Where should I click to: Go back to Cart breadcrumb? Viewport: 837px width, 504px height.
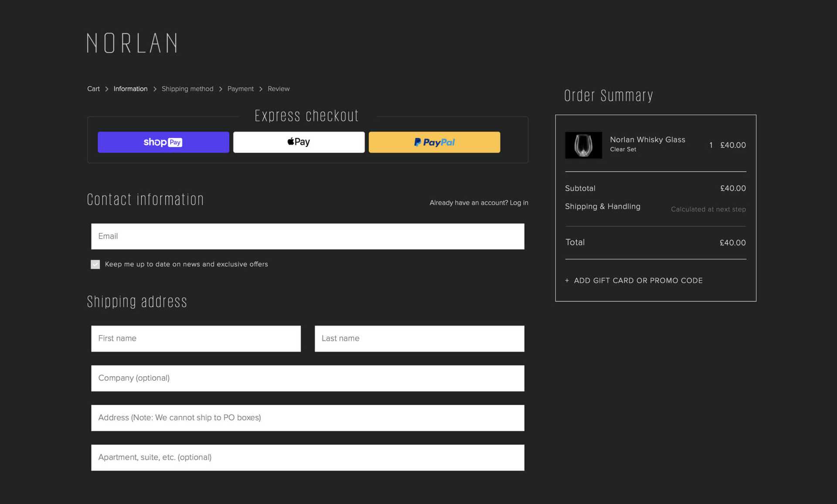[x=93, y=89]
